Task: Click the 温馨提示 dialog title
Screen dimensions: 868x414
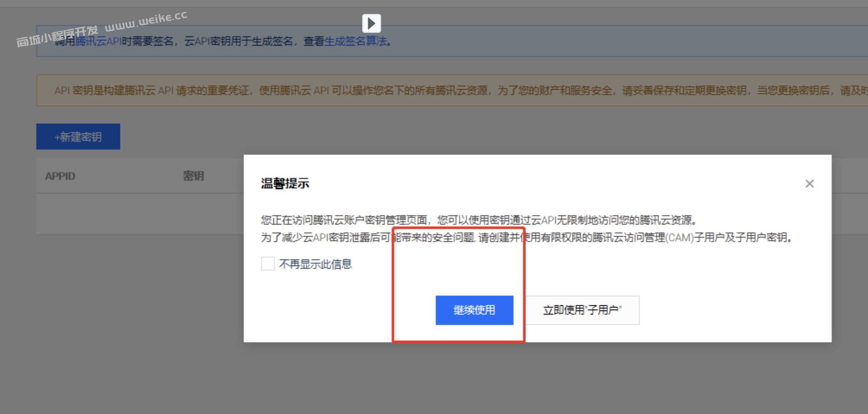Action: tap(285, 184)
